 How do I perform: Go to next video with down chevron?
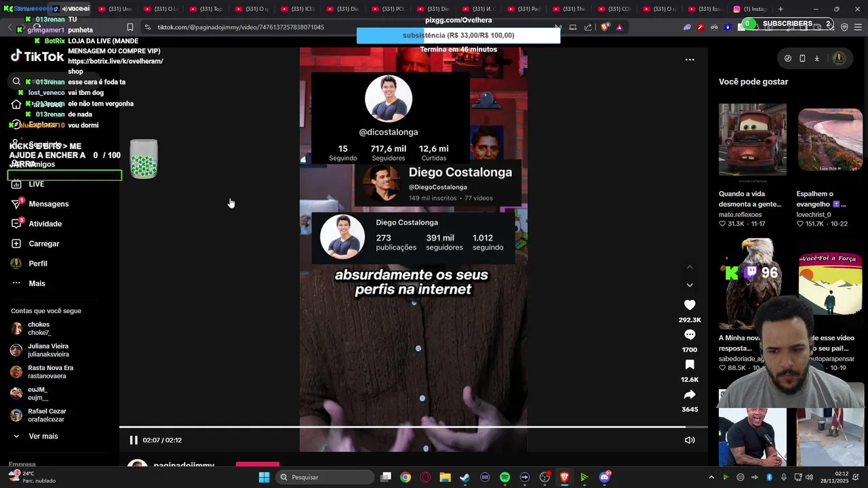pyautogui.click(x=690, y=285)
